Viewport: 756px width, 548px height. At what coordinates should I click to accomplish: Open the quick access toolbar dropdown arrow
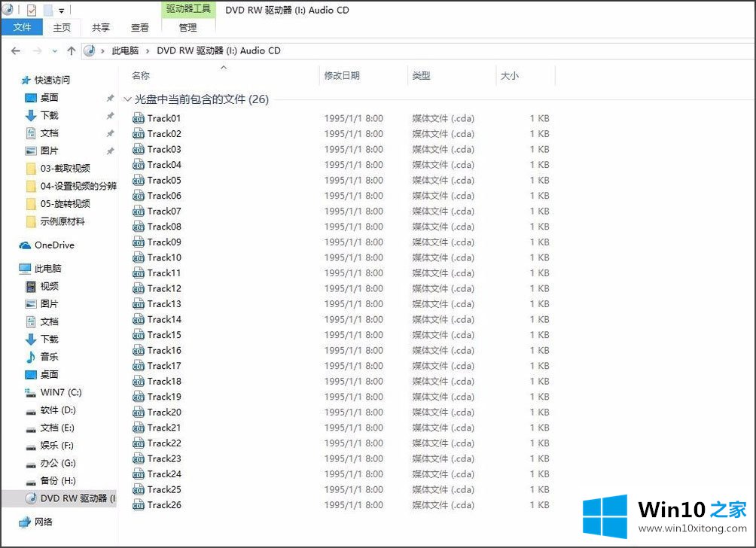[61, 11]
